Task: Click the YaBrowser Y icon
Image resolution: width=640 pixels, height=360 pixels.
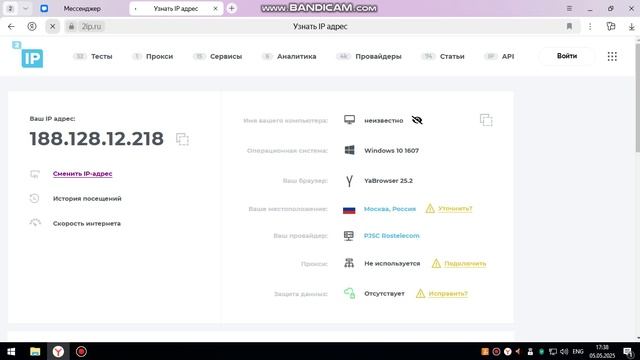Action: (349, 181)
